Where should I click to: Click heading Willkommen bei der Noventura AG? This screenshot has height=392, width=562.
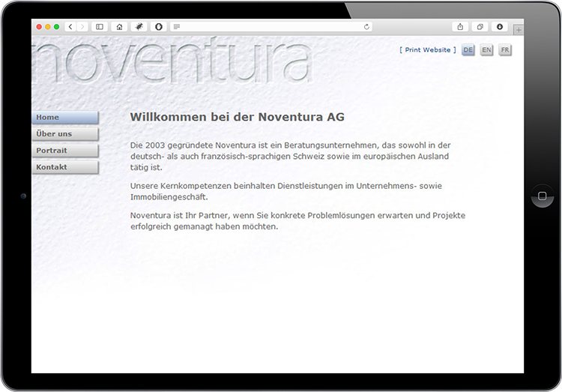coord(237,117)
